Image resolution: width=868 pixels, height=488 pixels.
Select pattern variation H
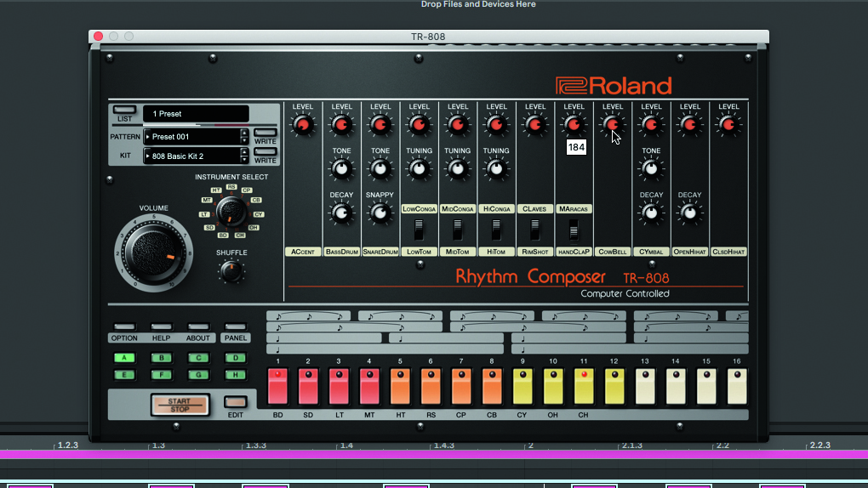[235, 375]
